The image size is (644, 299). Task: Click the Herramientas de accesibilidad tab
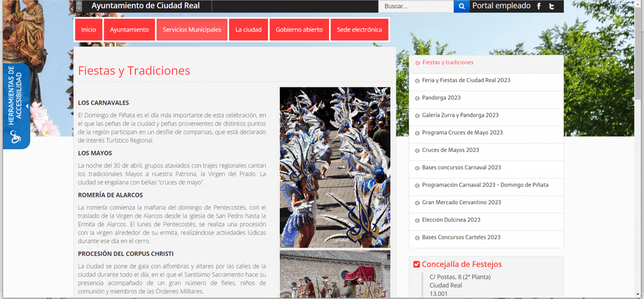click(x=15, y=106)
